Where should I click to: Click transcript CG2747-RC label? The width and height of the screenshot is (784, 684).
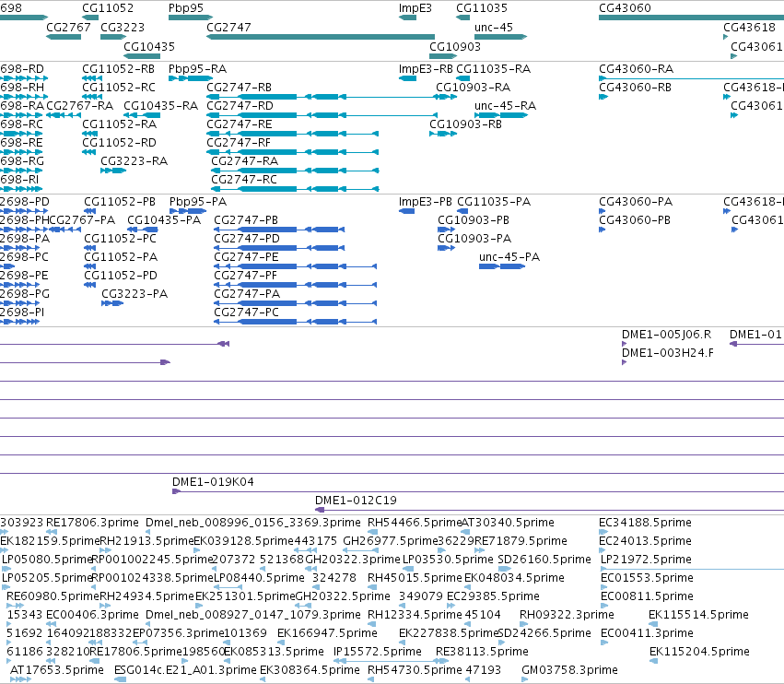244,179
